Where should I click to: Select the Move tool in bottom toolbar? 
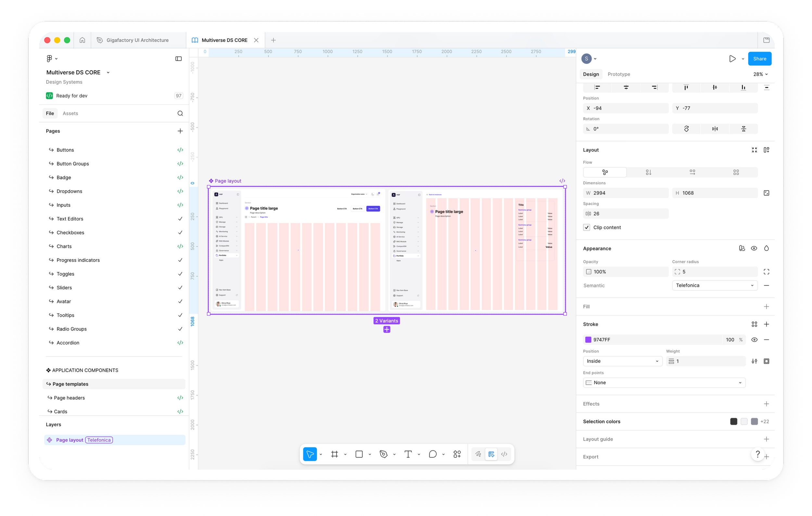pos(310,454)
